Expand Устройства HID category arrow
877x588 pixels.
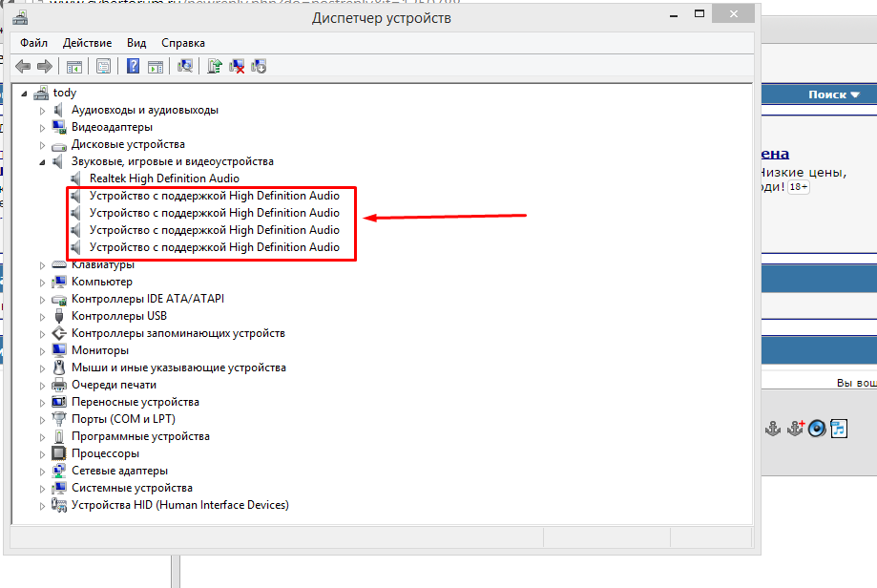(43, 506)
